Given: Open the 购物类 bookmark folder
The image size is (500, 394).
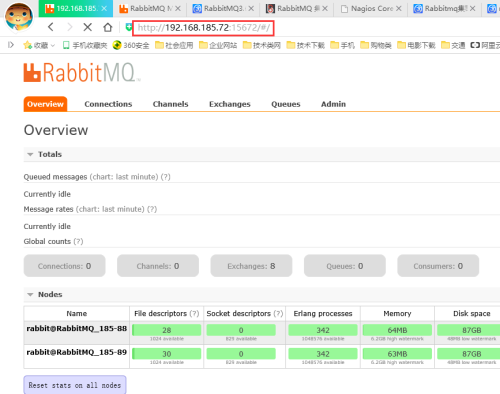Looking at the screenshot, I should 376,45.
